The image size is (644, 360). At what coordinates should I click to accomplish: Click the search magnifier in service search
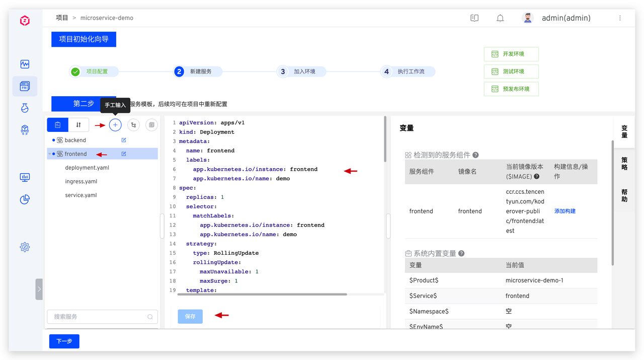tap(150, 317)
